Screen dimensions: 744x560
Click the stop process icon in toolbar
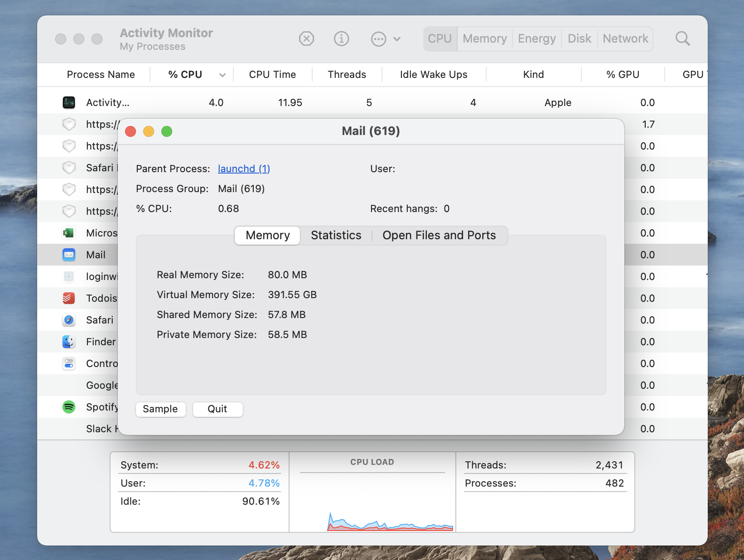point(307,39)
